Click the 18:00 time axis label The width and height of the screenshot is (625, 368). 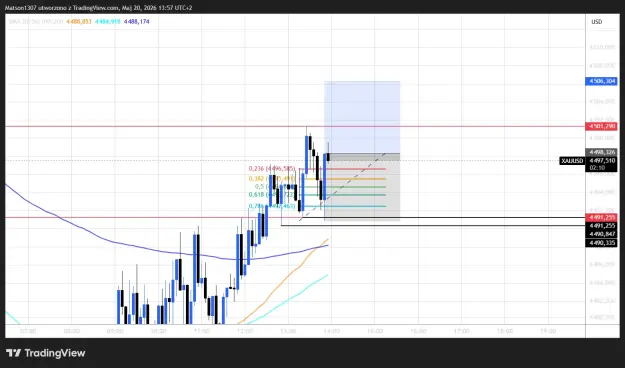[x=505, y=331]
